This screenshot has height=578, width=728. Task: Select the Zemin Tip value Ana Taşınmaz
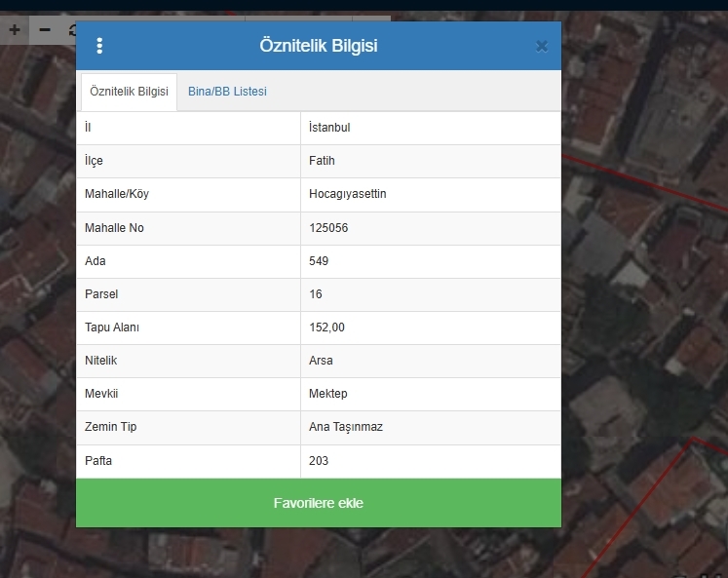346,427
